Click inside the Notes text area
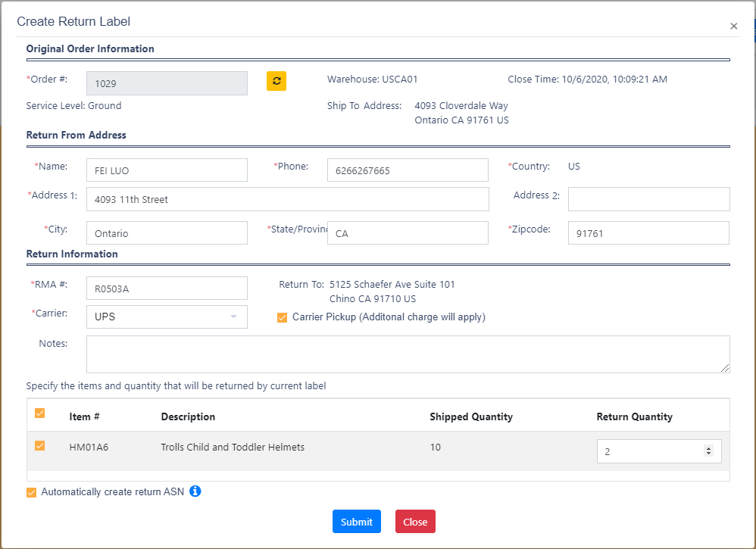The image size is (756, 549). (x=408, y=354)
